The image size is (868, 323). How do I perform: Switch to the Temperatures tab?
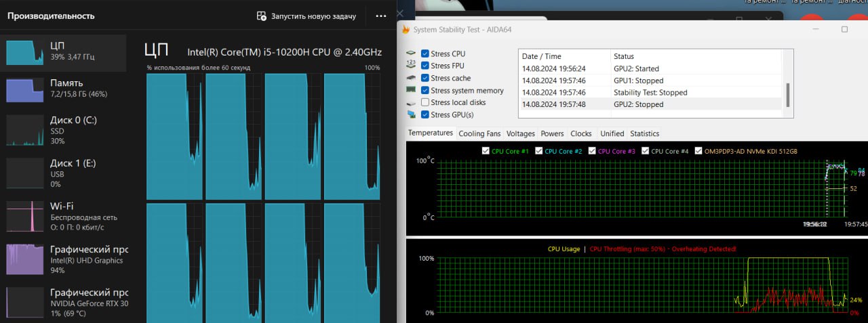tap(431, 133)
